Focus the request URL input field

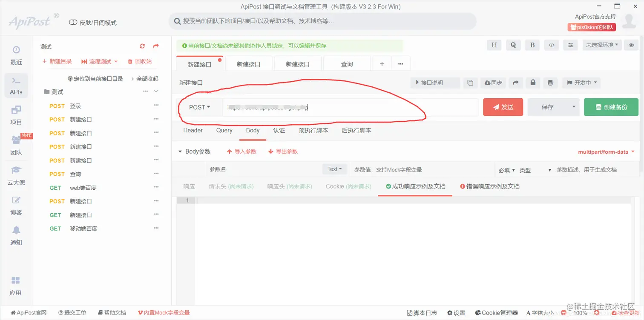(x=350, y=107)
